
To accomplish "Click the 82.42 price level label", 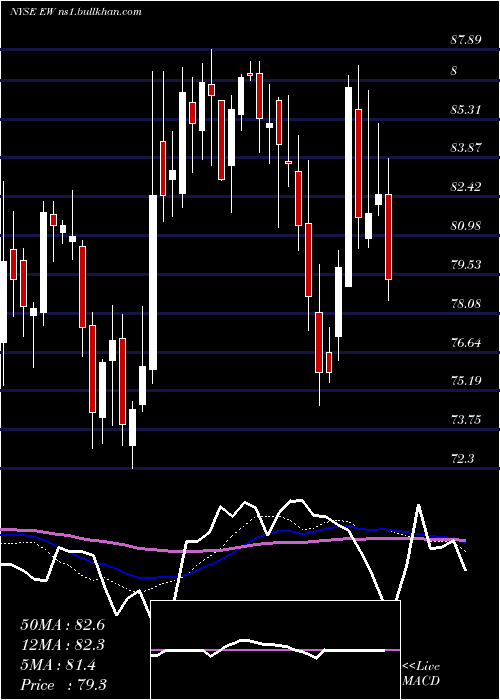I will tap(466, 187).
